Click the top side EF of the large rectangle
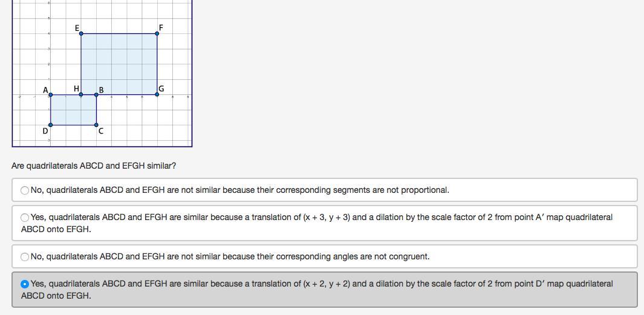644x315 pixels. coord(119,33)
